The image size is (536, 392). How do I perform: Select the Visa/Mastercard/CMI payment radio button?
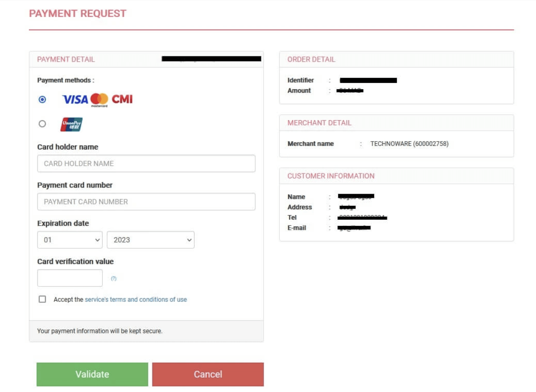pyautogui.click(x=42, y=100)
